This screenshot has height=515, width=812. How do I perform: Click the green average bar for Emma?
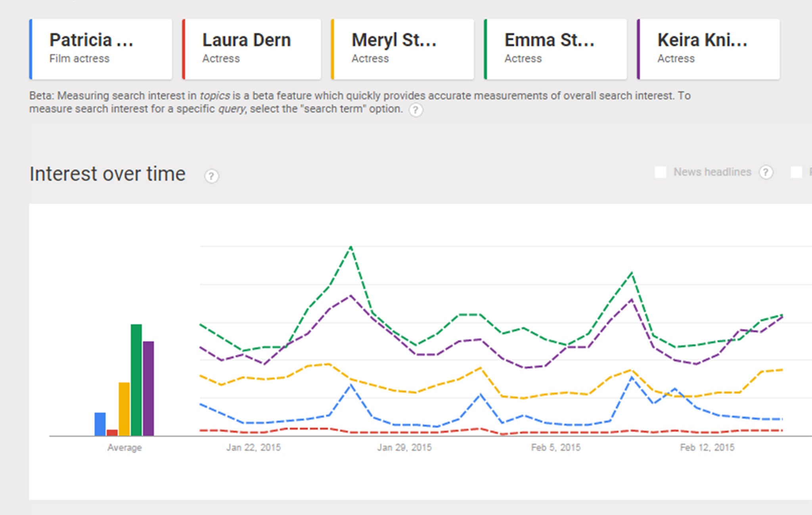136,380
